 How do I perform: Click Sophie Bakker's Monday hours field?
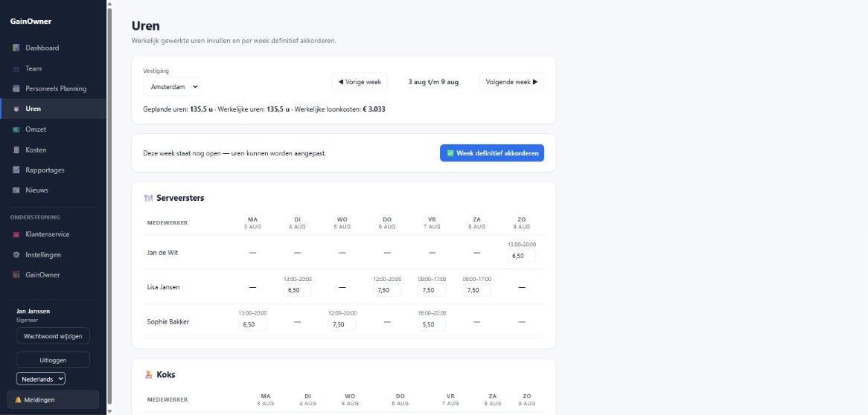click(x=252, y=324)
